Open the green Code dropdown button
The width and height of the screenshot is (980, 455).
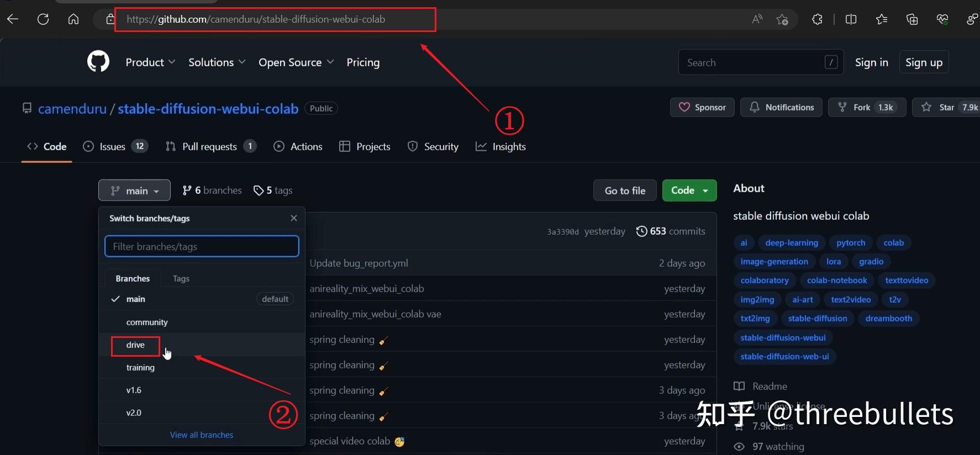(689, 191)
